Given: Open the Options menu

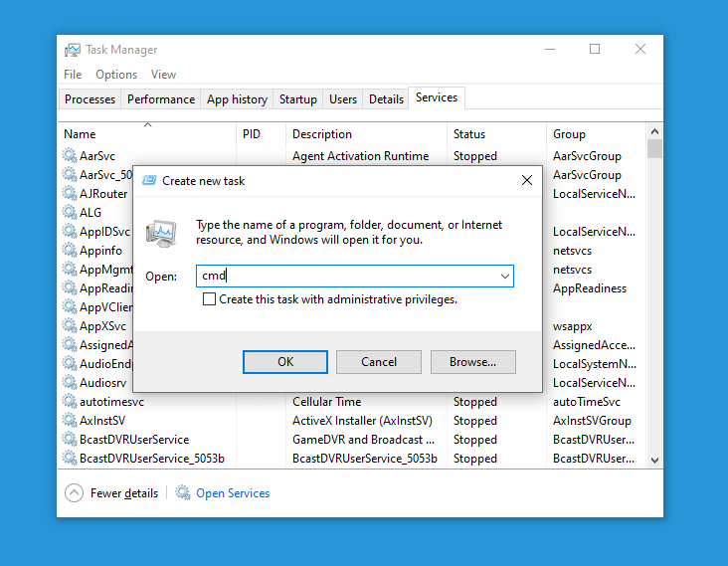Looking at the screenshot, I should [x=116, y=75].
